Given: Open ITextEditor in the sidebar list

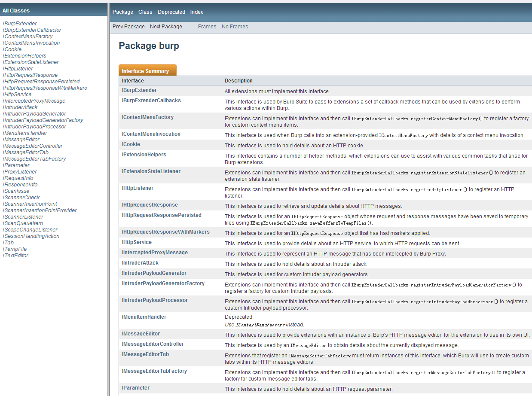Looking at the screenshot, I should [x=15, y=256].
